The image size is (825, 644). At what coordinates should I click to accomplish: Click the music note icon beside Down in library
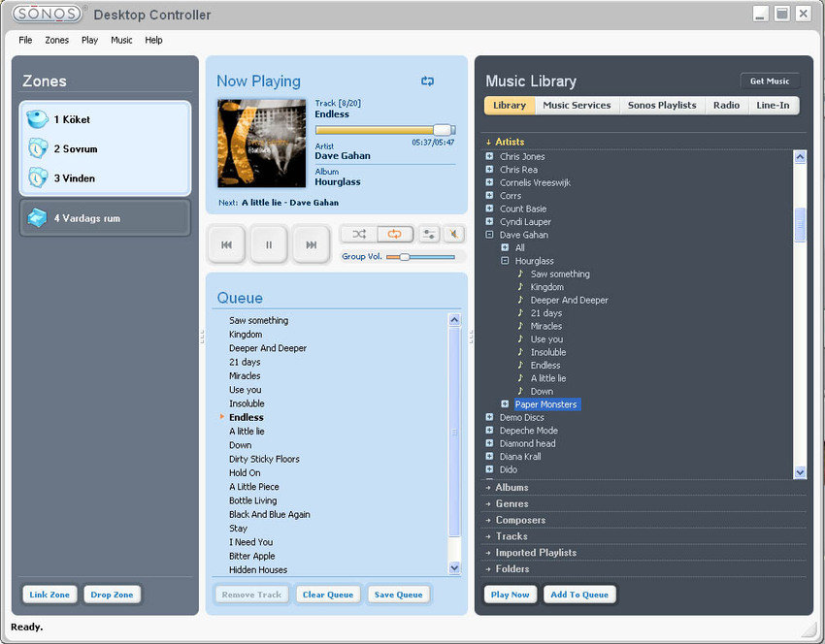point(520,391)
